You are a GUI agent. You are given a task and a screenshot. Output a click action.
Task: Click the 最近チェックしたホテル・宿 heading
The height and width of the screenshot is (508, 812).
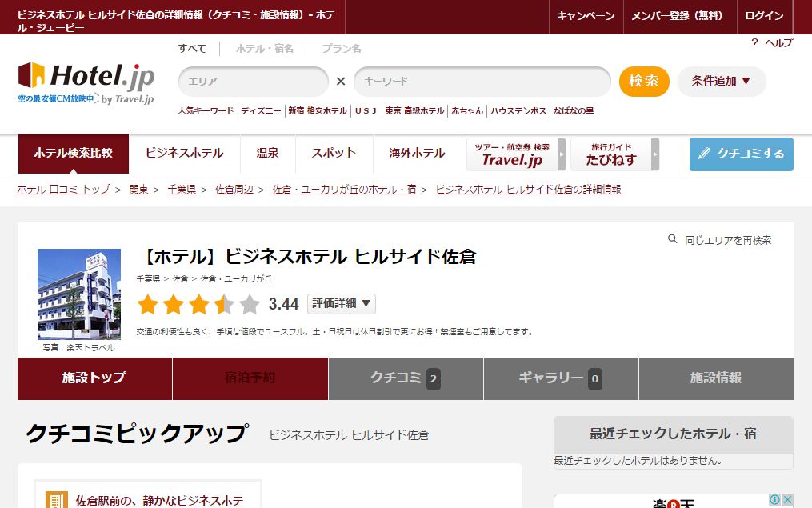674,434
